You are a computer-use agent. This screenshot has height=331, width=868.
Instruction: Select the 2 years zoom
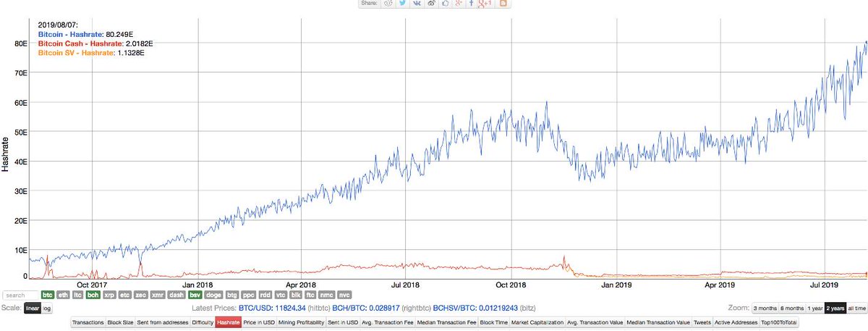pyautogui.click(x=835, y=309)
